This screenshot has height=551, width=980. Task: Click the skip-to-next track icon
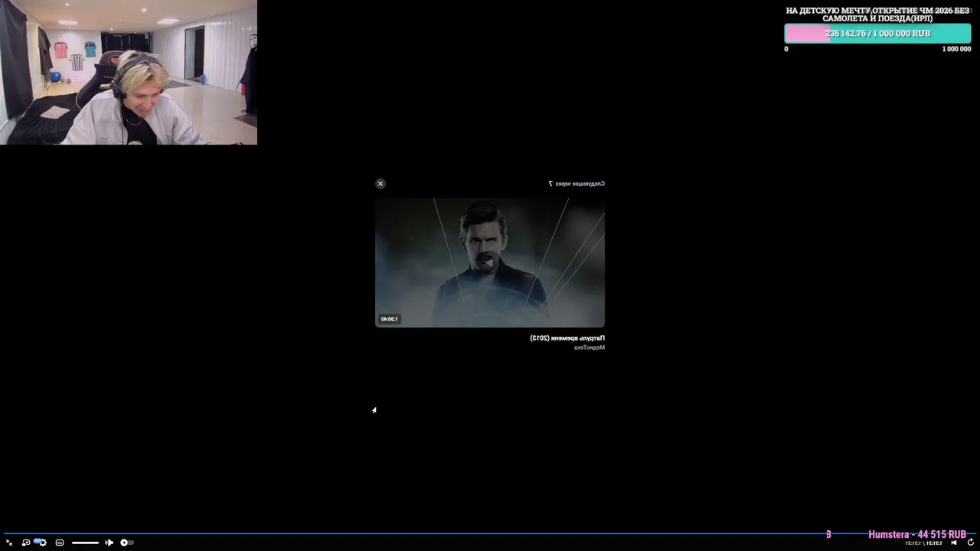[954, 543]
